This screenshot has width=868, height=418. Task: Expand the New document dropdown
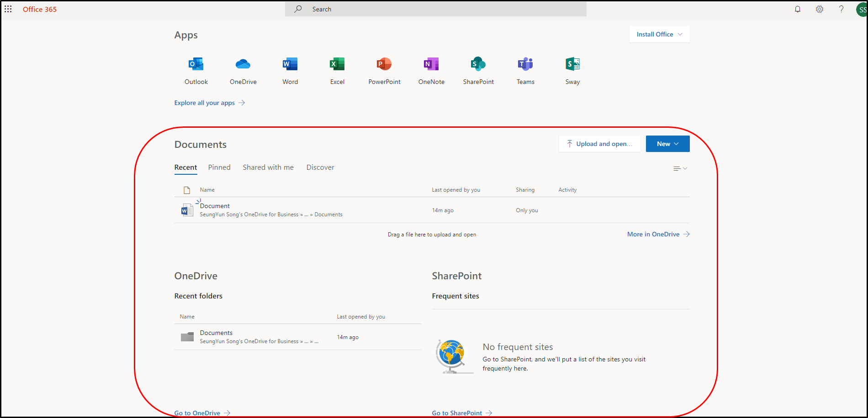667,144
